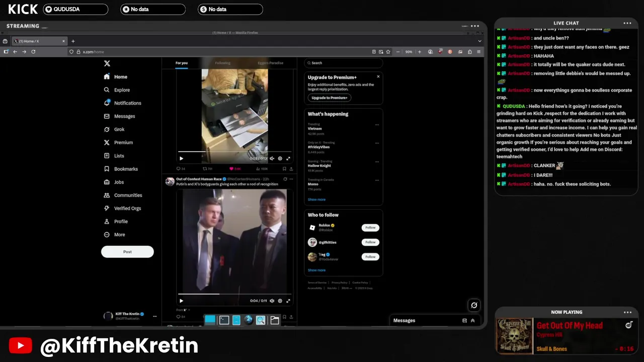Expand More in the X sidebar
The width and height of the screenshot is (644, 362).
coord(115,235)
